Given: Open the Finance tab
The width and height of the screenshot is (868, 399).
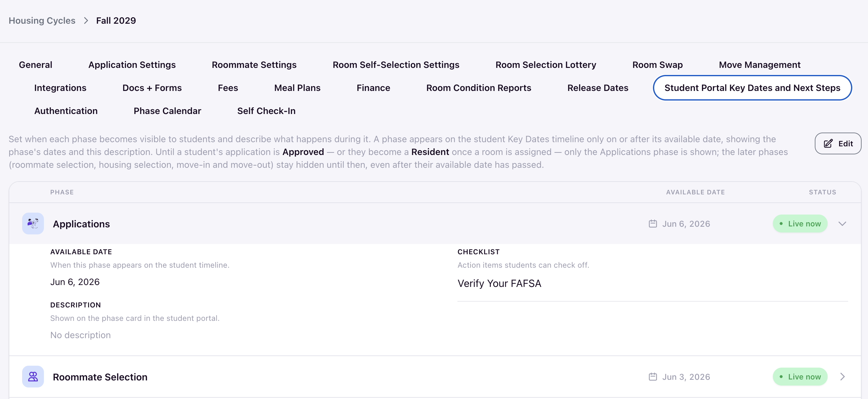Looking at the screenshot, I should point(373,87).
